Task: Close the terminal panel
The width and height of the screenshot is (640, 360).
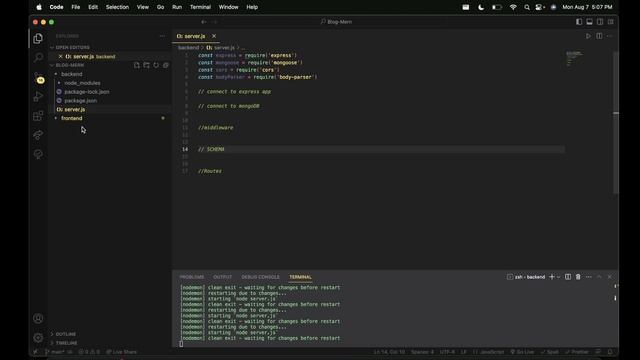Action: [x=610, y=277]
